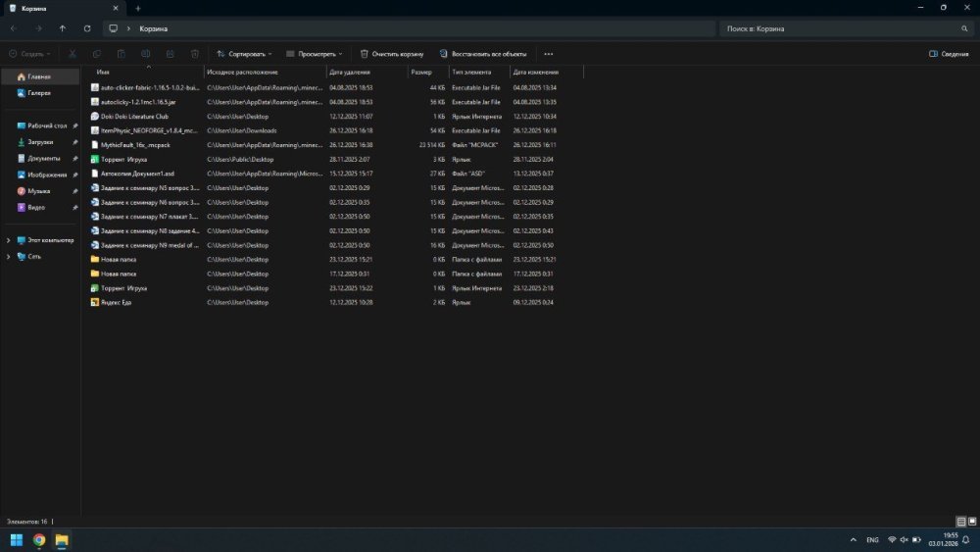Select the MythicFault_16x_.mcpack file
Viewport: 980px width, 552px height.
tap(135, 145)
